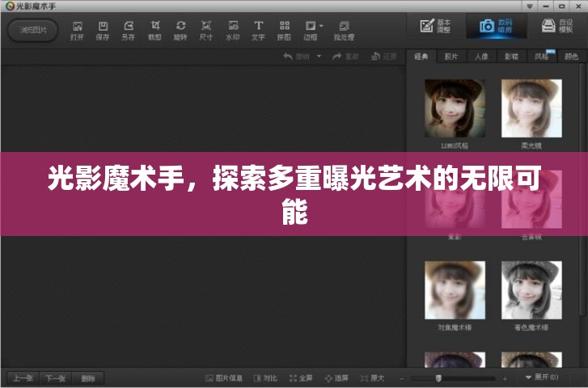Click the 光影魔术手 app logo icon
Image resolution: width=588 pixels, height=388 pixels.
coord(11,6)
